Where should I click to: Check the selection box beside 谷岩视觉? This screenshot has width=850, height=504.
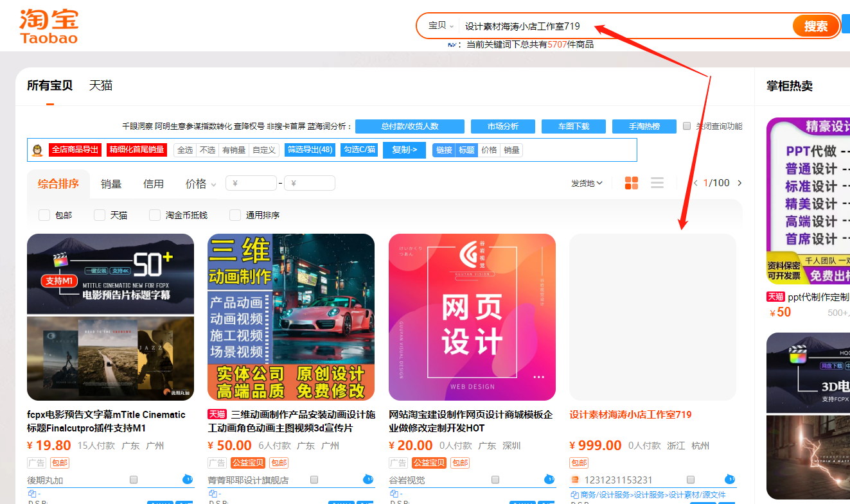point(495,479)
